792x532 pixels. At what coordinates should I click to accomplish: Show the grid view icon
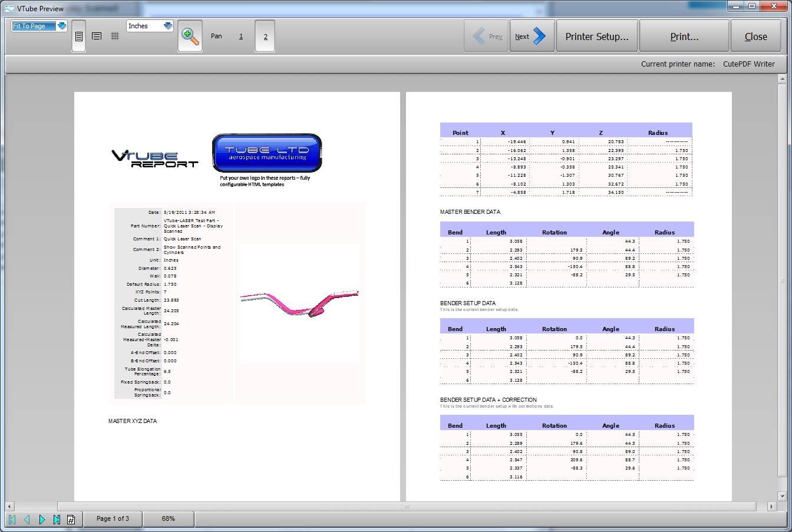[x=115, y=37]
